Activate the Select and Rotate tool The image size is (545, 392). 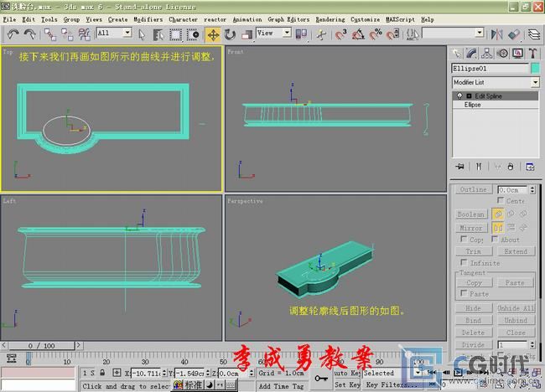tap(230, 34)
